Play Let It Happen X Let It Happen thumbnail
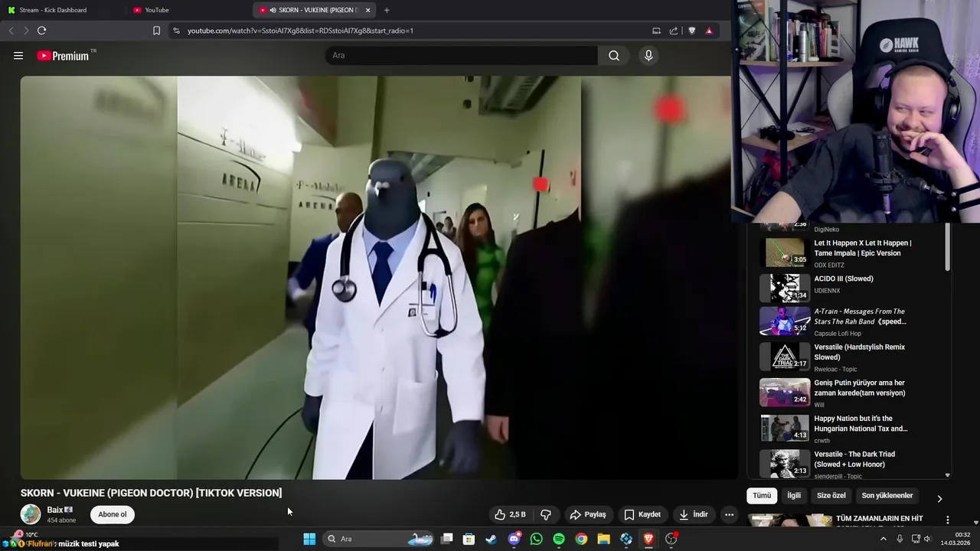The width and height of the screenshot is (980, 551). 785,252
